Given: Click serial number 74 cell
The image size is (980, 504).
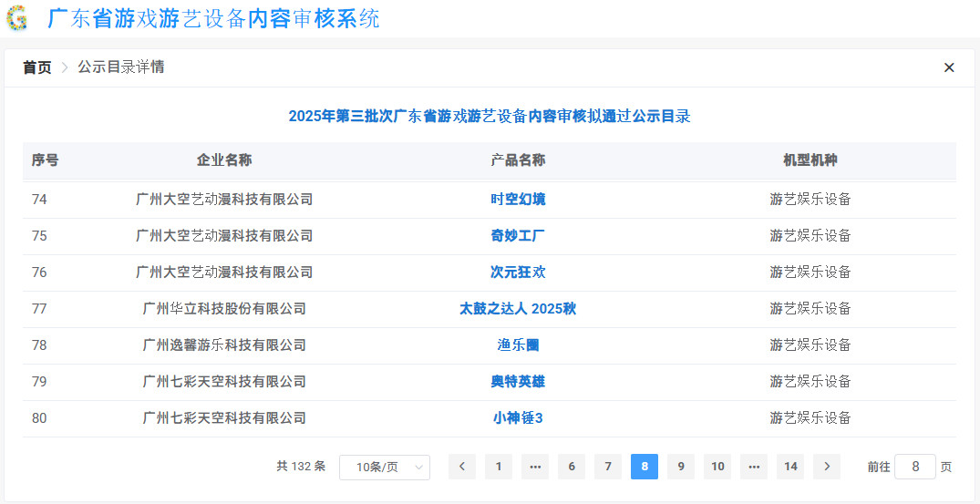Looking at the screenshot, I should [39, 200].
